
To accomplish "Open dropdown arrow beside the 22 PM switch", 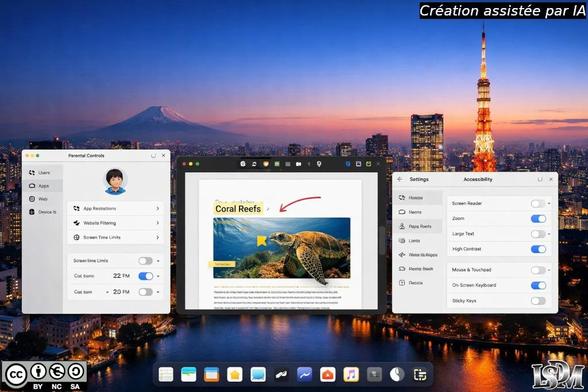I will click(158, 276).
